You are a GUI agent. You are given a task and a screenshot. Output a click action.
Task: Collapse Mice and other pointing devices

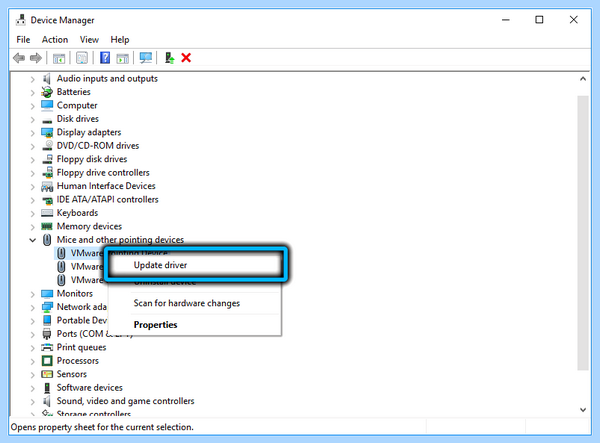[x=33, y=240]
